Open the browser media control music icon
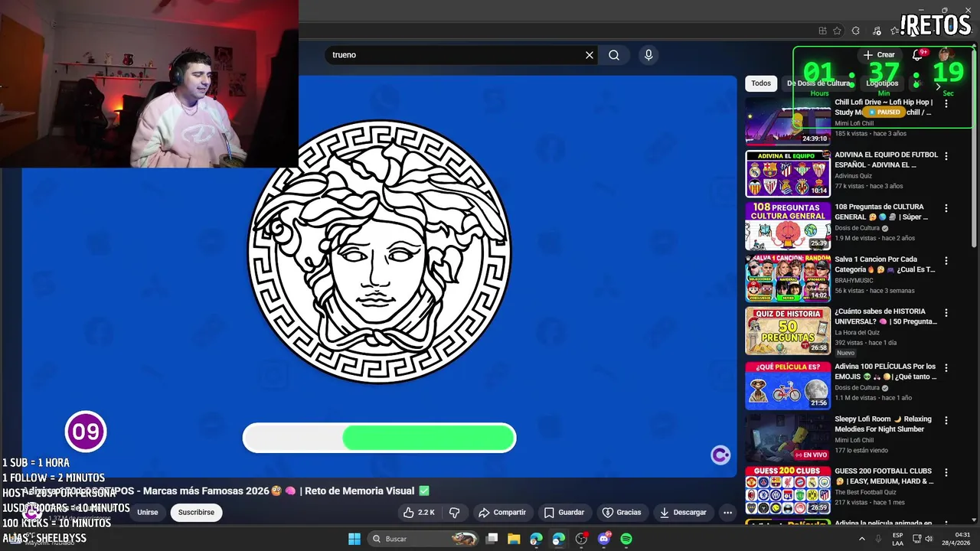The width and height of the screenshot is (980, 551). click(876, 31)
